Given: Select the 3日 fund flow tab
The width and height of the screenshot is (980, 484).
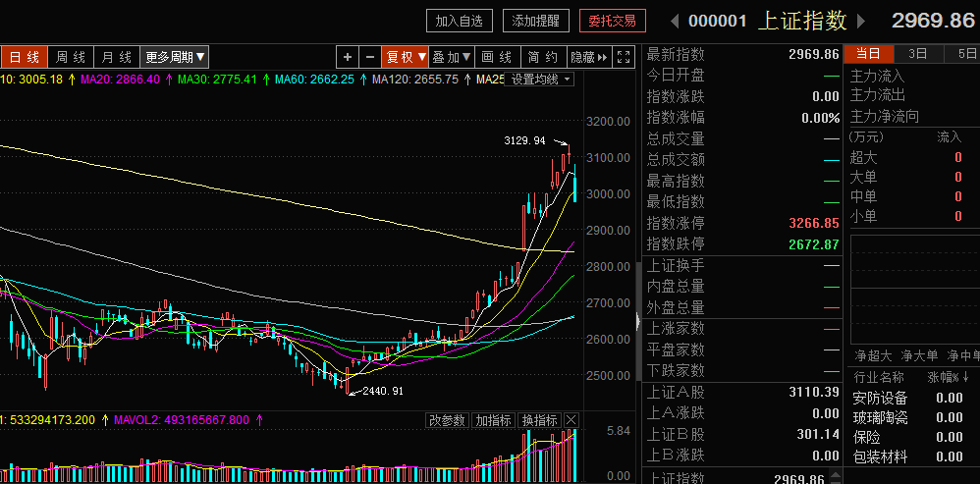Looking at the screenshot, I should [x=918, y=54].
